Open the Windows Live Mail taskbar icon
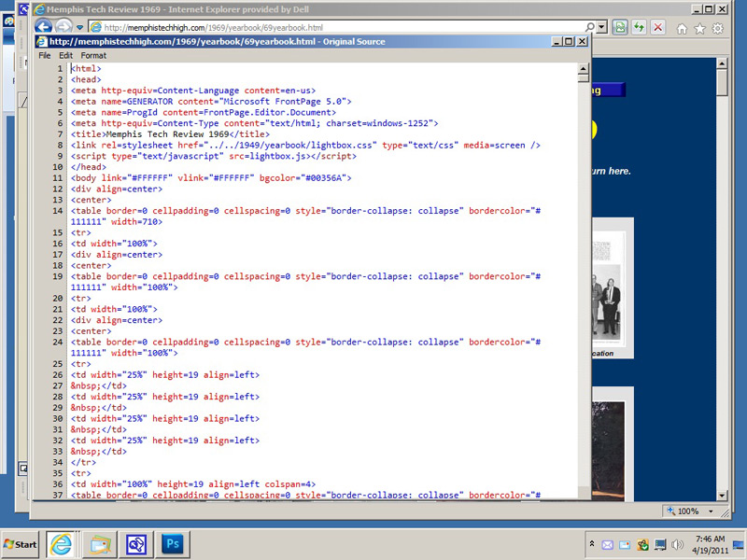 [100, 544]
